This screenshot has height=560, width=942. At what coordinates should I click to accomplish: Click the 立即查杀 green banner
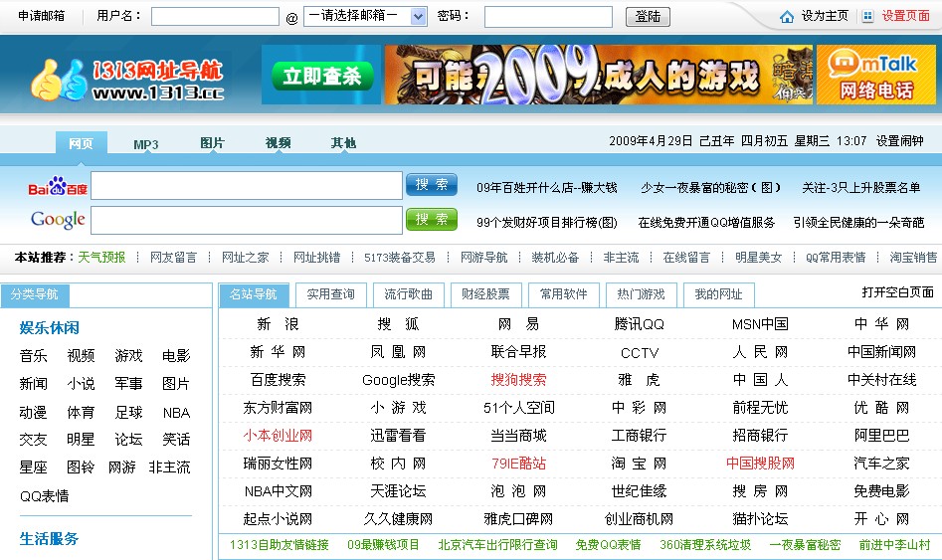pyautogui.click(x=320, y=76)
